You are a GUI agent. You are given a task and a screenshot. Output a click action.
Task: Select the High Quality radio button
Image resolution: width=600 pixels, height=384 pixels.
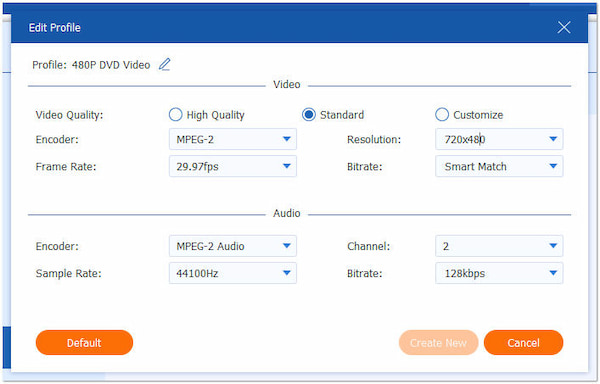[x=176, y=114]
